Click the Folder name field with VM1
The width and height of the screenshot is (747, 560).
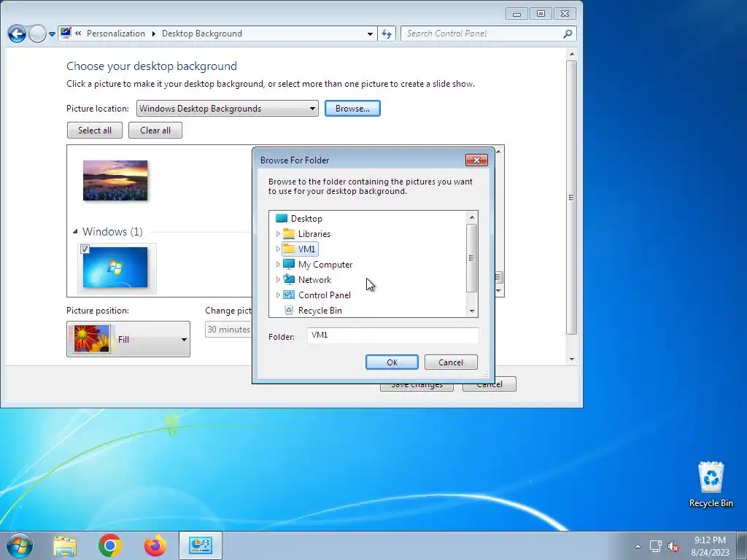(x=392, y=335)
